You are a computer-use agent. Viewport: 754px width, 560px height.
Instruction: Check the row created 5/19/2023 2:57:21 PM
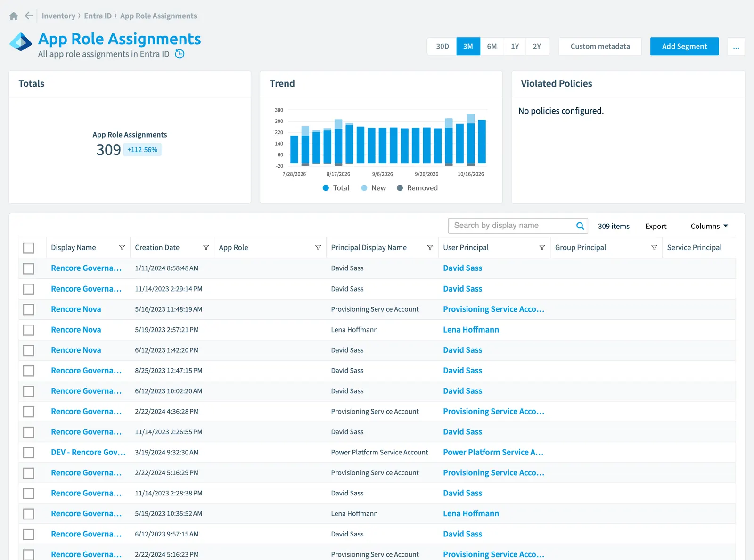[x=29, y=330]
